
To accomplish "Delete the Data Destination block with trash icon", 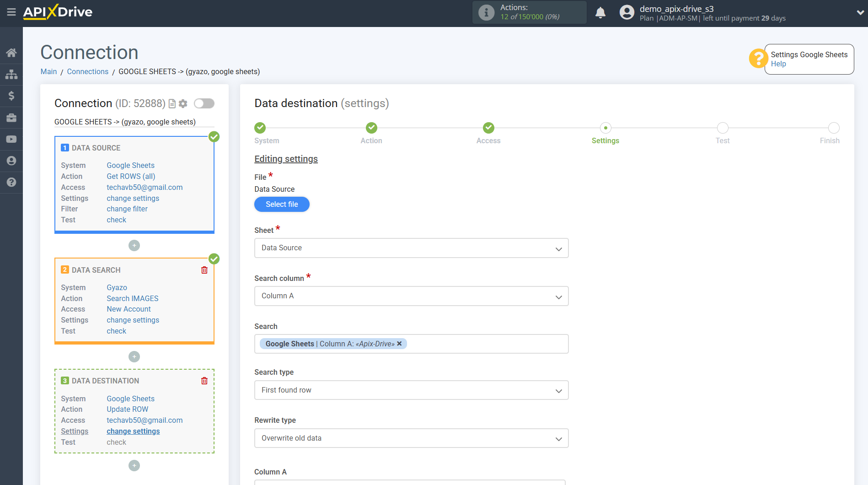I will point(204,381).
